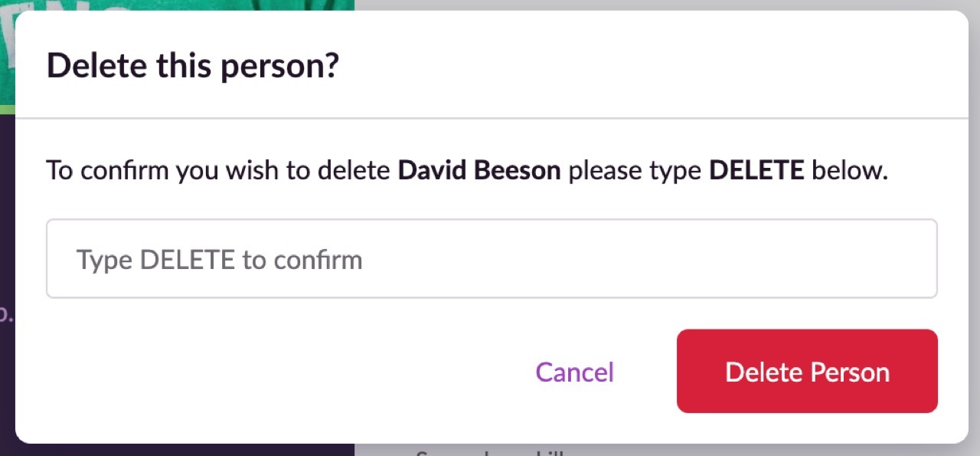Image resolution: width=980 pixels, height=456 pixels.
Task: Confirm with the red Delete Person button
Action: tap(807, 372)
